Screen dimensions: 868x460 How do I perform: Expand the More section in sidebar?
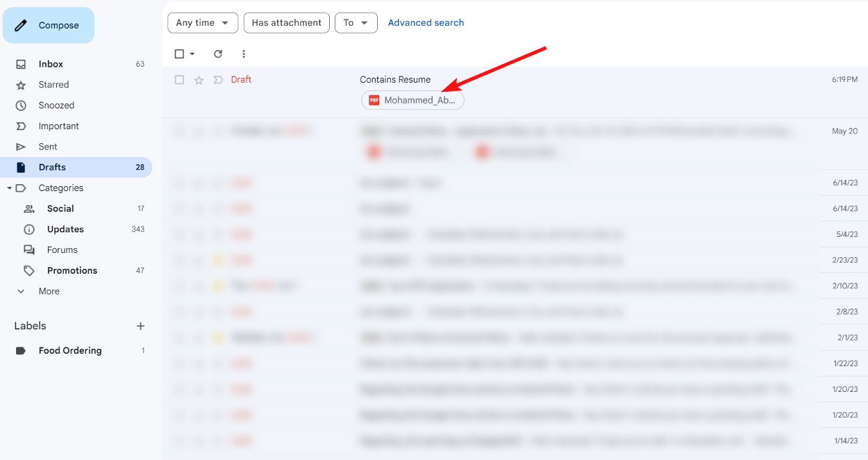click(x=49, y=291)
